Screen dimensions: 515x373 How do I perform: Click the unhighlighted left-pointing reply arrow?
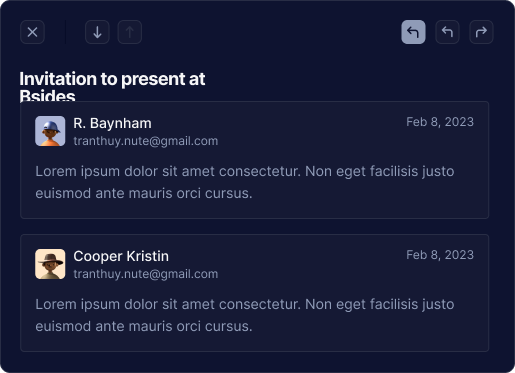pyautogui.click(x=447, y=32)
